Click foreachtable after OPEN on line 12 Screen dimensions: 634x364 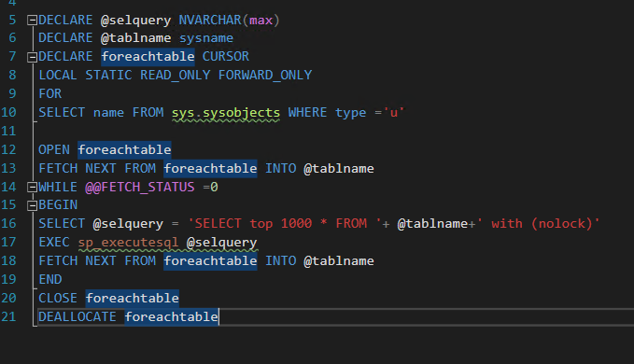(x=124, y=150)
